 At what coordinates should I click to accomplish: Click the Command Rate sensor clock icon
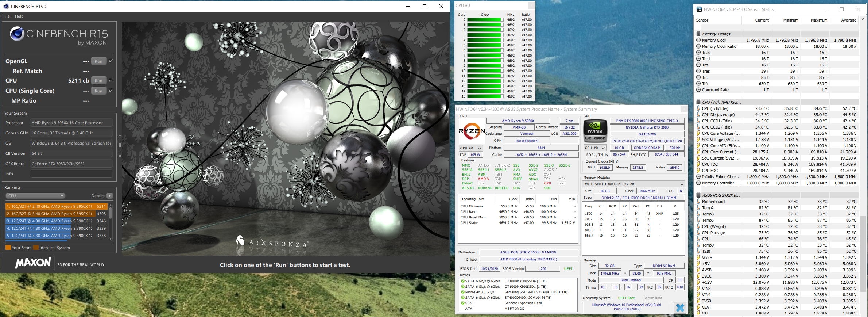[698, 90]
